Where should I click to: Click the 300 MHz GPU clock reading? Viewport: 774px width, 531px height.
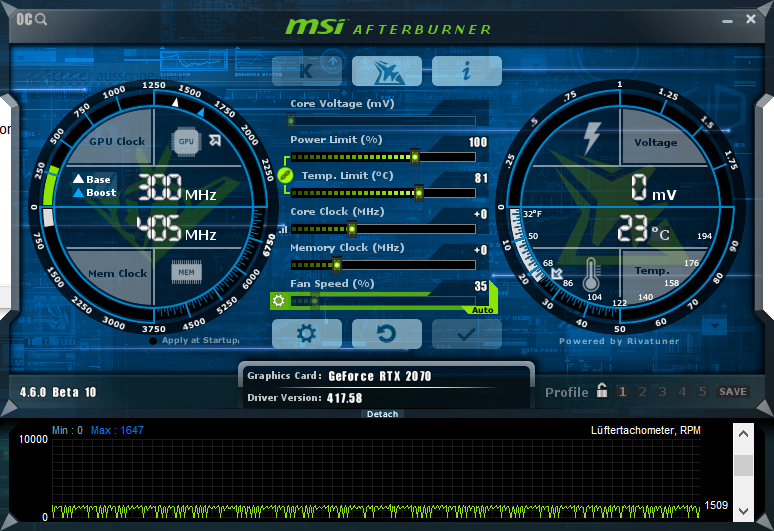click(177, 188)
